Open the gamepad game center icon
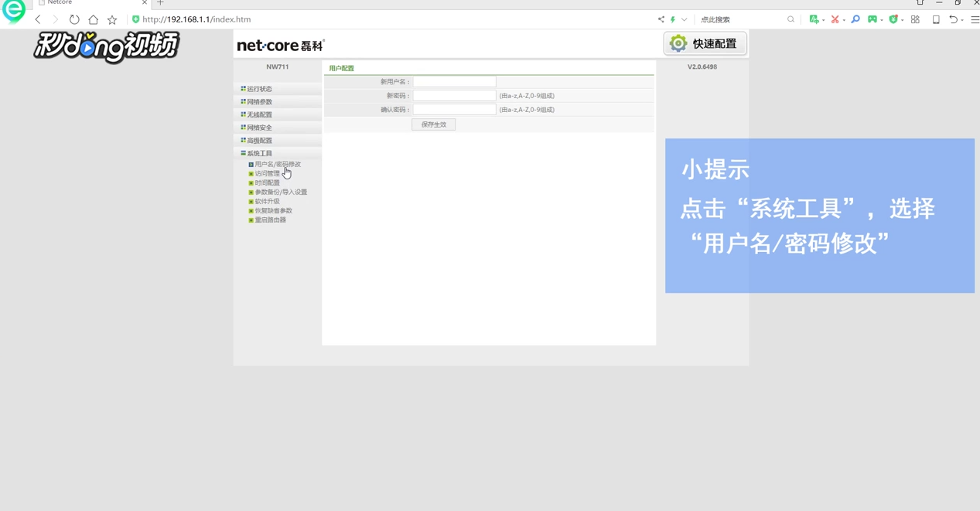980x511 pixels. (872, 19)
